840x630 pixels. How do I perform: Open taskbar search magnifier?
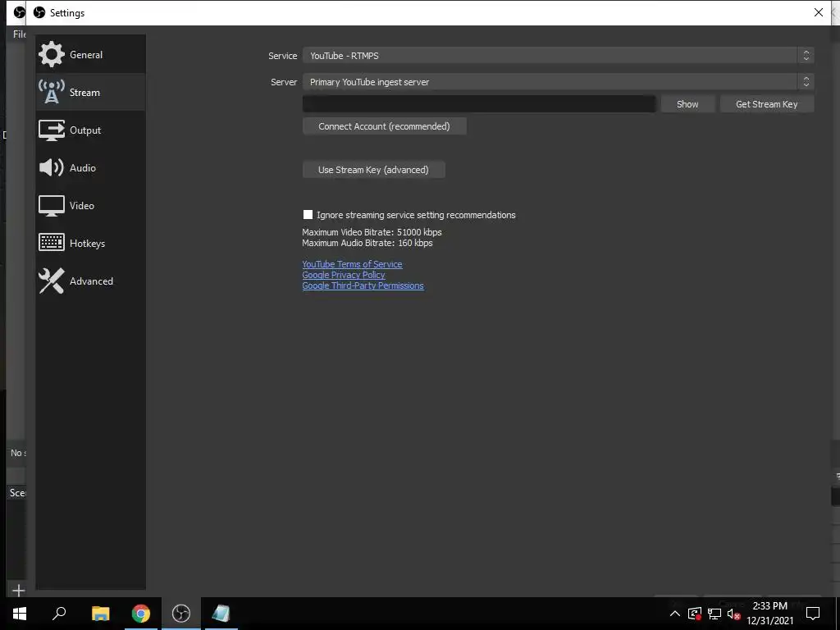(59, 613)
